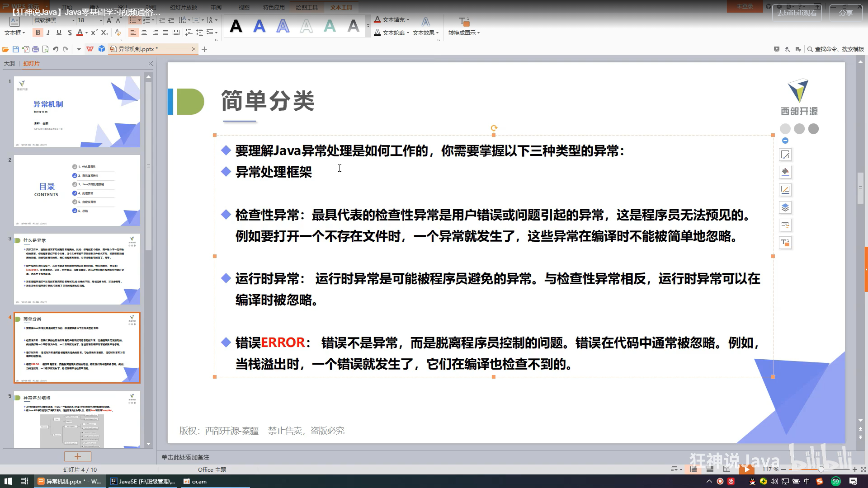Click the Undo arrow icon
The width and height of the screenshot is (868, 488).
tap(55, 49)
